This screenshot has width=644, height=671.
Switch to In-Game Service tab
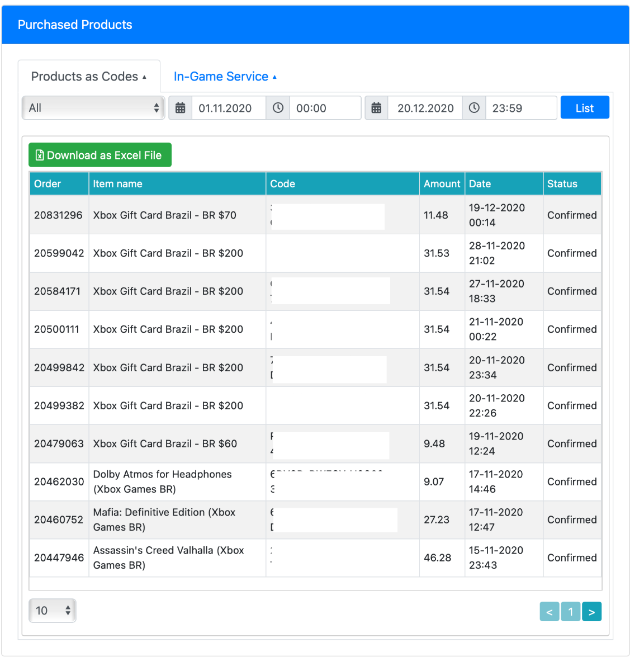[x=225, y=77]
